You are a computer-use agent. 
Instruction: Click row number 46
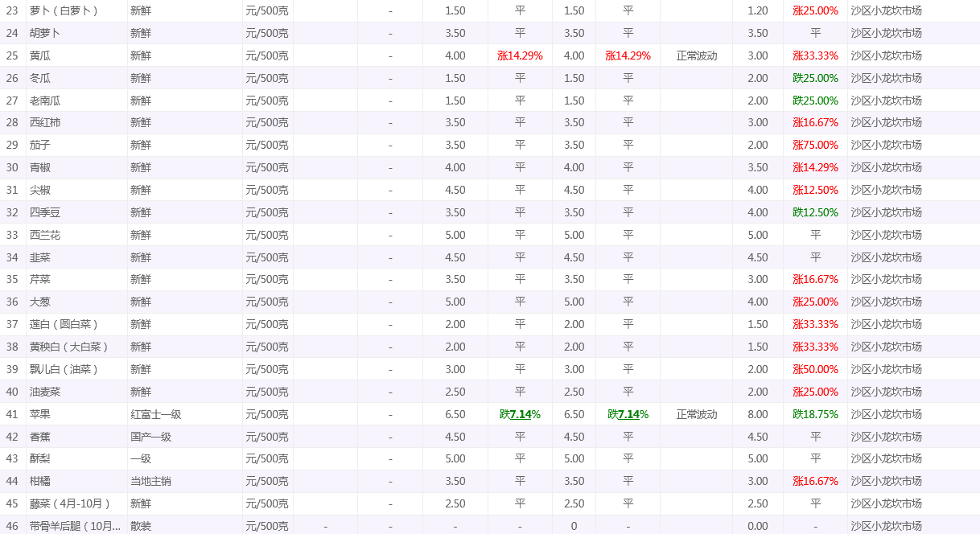pyautogui.click(x=12, y=526)
